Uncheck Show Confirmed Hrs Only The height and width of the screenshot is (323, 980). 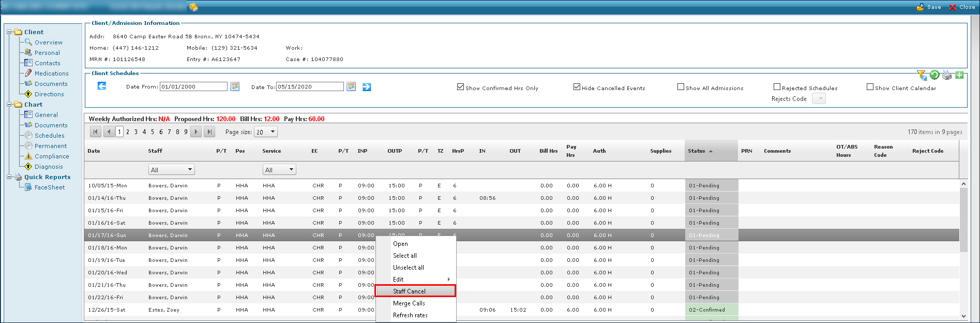[x=460, y=87]
